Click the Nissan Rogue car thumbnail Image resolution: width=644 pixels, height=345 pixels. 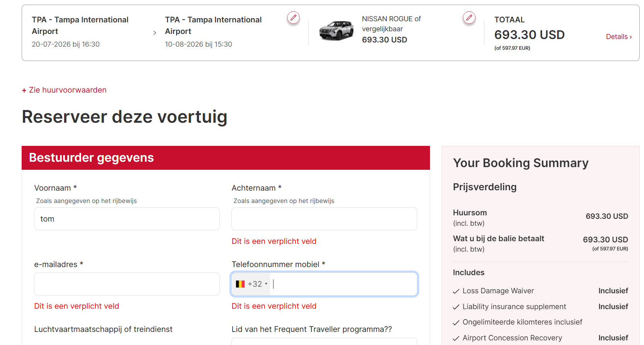[x=336, y=30]
